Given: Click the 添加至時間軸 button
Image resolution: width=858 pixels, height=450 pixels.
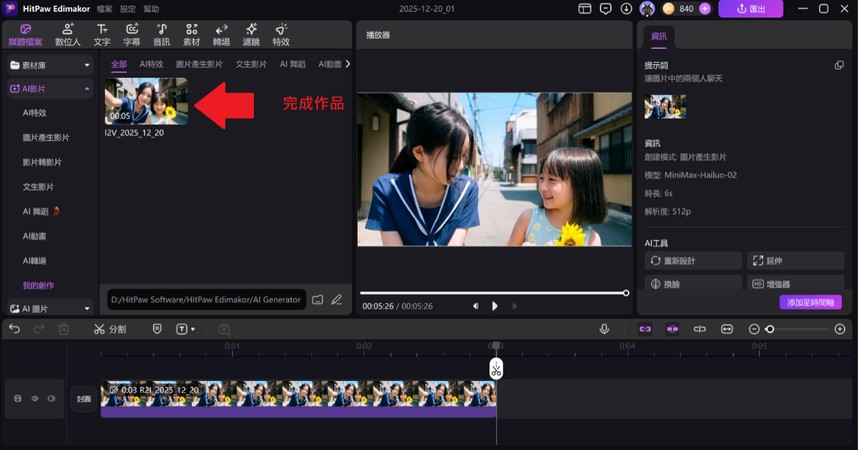Looking at the screenshot, I should [x=810, y=302].
